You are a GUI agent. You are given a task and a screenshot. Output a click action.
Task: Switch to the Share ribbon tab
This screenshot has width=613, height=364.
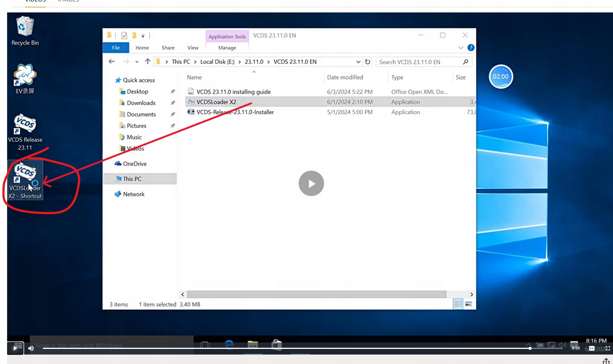tap(168, 48)
